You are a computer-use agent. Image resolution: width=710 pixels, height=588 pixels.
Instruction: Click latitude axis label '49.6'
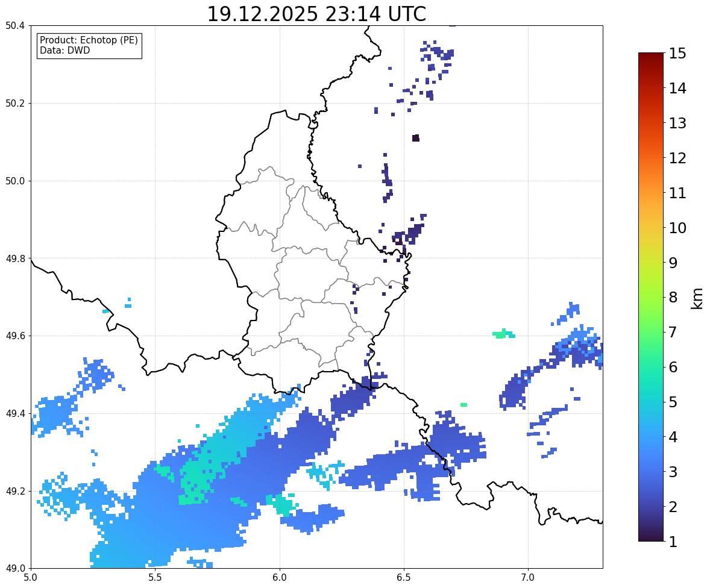(15, 336)
